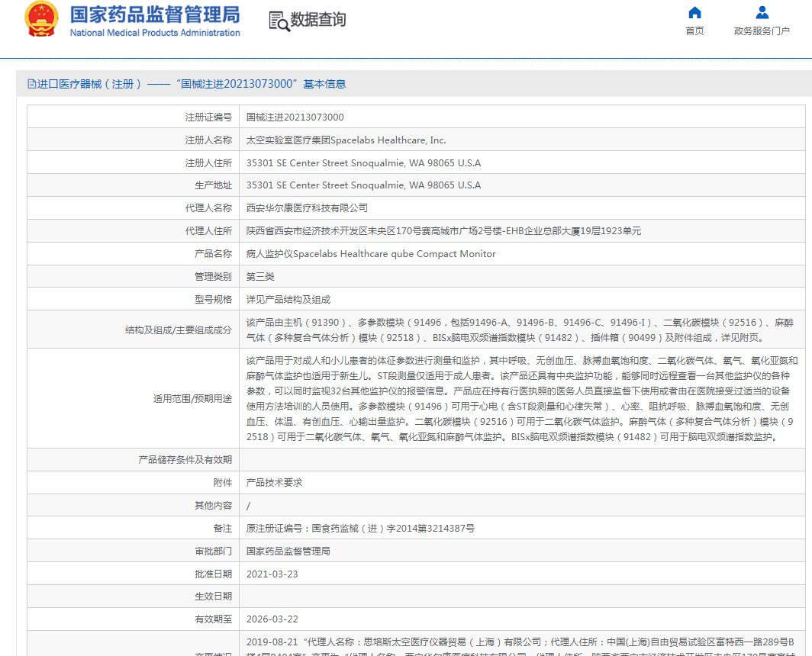Select product name 病人监护仪Spacelabs Healthcare qube Compact Monitor

371,254
